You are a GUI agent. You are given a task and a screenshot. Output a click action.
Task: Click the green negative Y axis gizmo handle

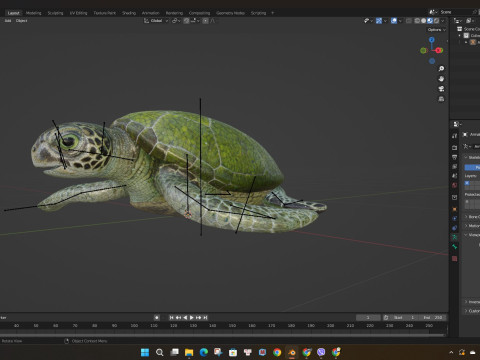[x=423, y=51]
